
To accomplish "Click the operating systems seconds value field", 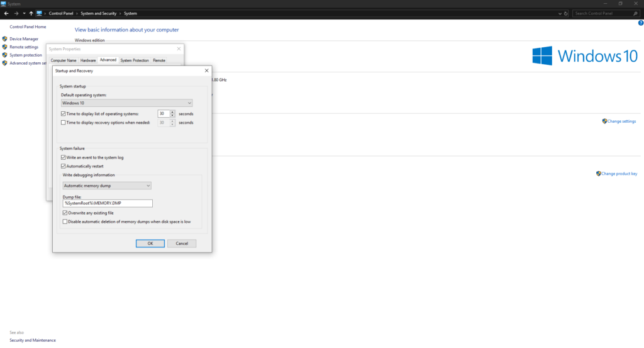I will point(164,114).
